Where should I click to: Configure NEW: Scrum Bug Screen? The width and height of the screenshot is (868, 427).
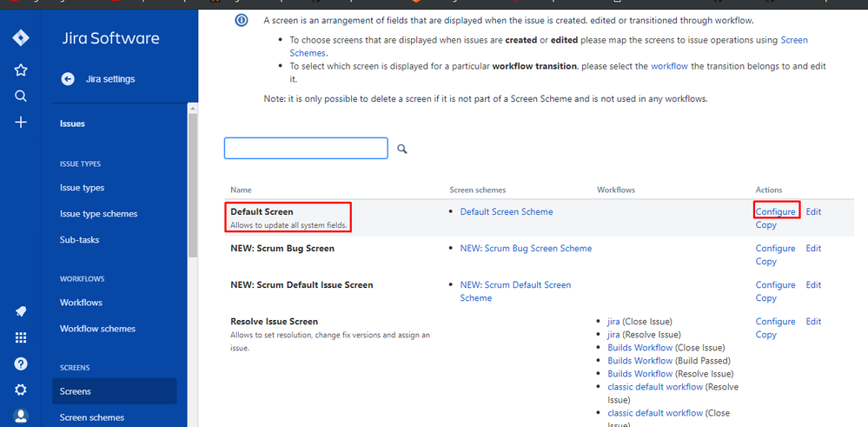tap(776, 248)
